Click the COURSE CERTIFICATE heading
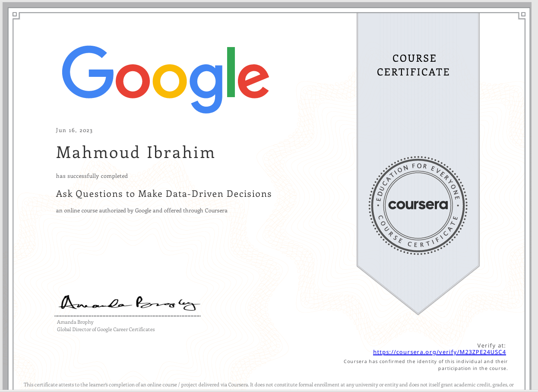 tap(414, 65)
